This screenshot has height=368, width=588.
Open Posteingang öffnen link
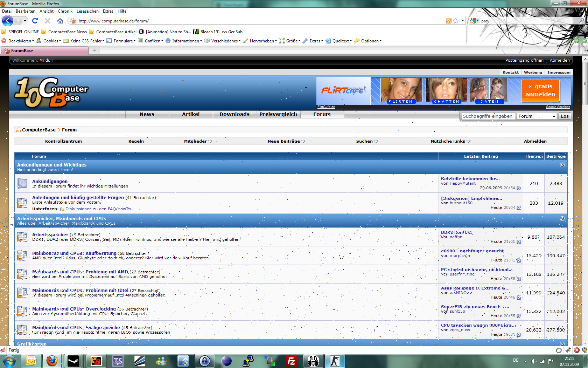pyautogui.click(x=524, y=60)
